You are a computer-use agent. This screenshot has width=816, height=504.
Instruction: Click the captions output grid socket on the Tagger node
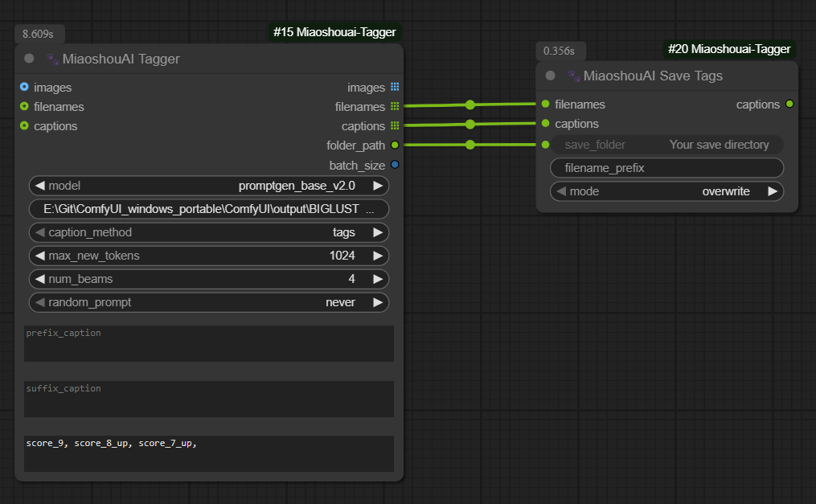(395, 125)
